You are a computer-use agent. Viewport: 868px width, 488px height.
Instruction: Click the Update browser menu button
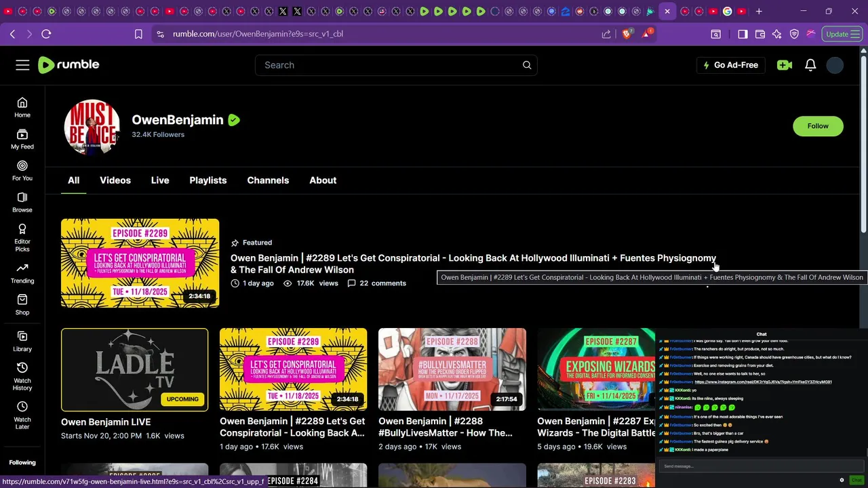(x=843, y=34)
